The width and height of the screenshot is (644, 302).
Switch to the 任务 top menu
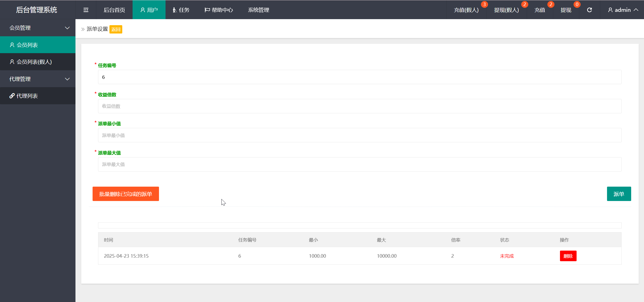click(181, 10)
